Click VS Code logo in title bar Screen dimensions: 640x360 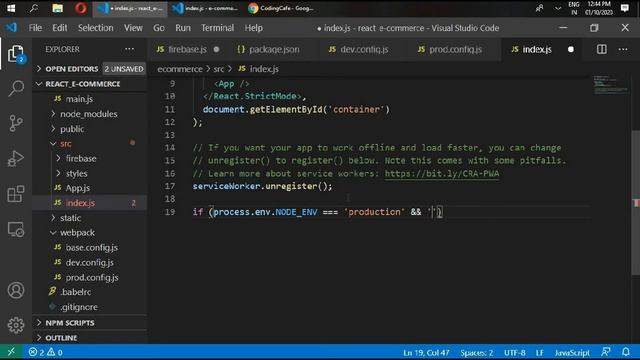[x=11, y=28]
